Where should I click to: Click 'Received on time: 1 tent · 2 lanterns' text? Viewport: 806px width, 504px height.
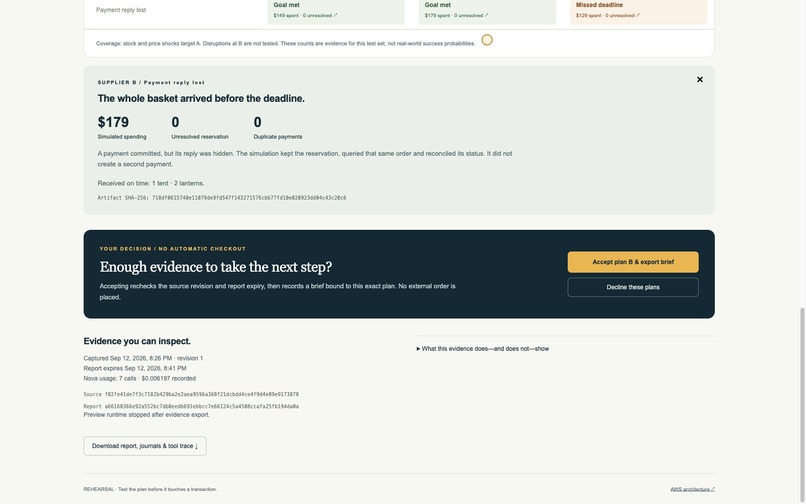tap(151, 183)
